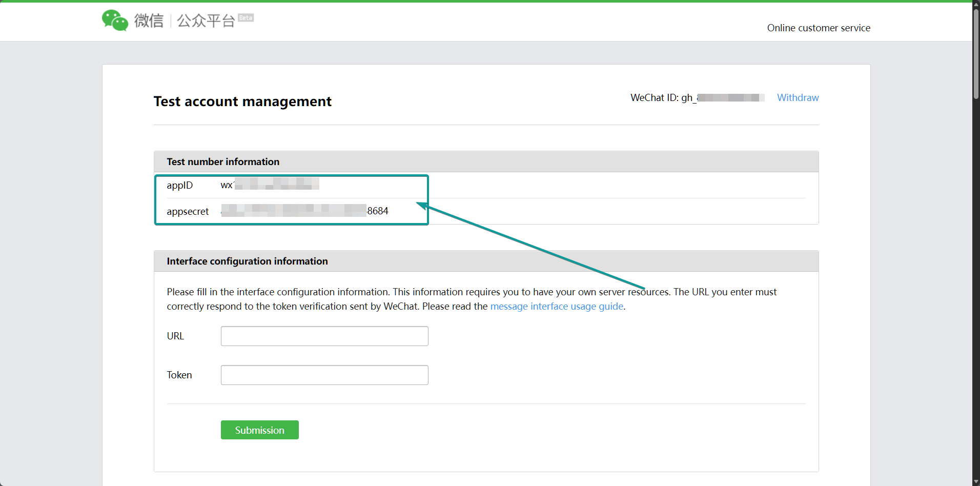Focus the Token input field

(x=324, y=375)
